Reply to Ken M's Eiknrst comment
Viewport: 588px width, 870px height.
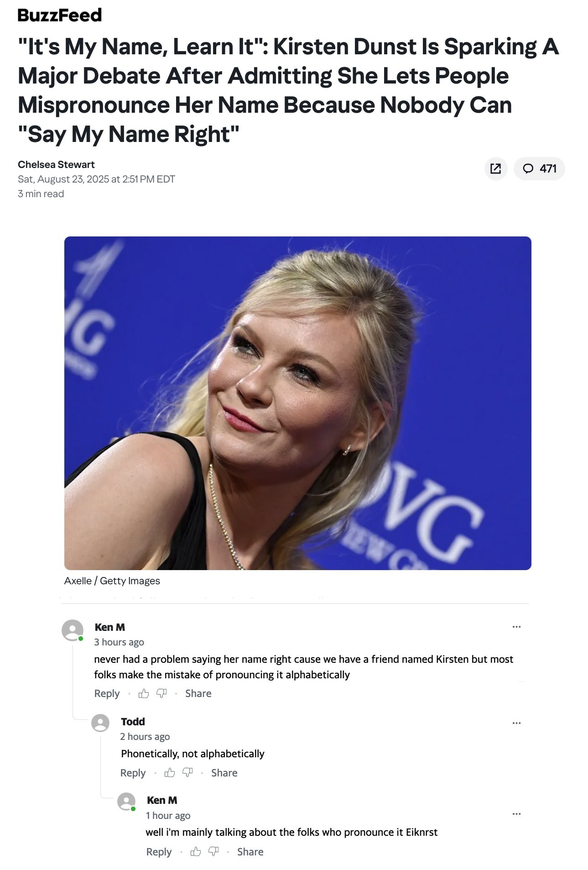click(159, 851)
